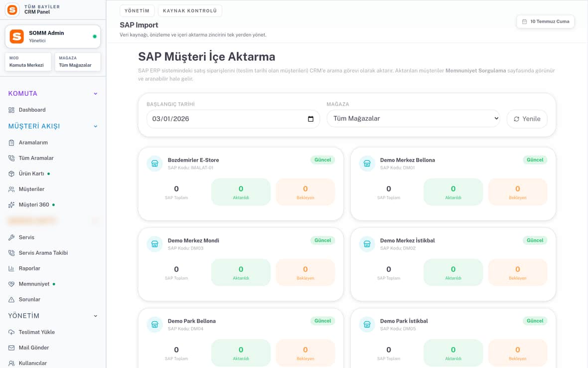Click the store icon of Demo Park Bellona
The image size is (588, 368).
coord(154,325)
